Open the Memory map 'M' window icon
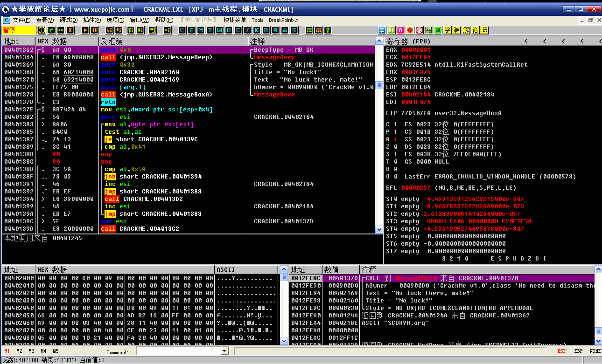Image resolution: width=602 pixels, height=364 pixels. (201, 30)
